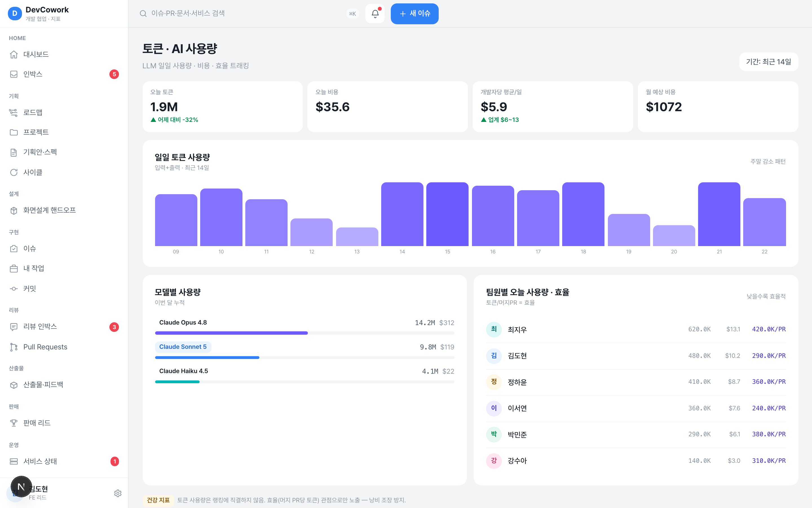Click 업계 $6~13 benchmark text
This screenshot has height=508, width=812.
500,120
